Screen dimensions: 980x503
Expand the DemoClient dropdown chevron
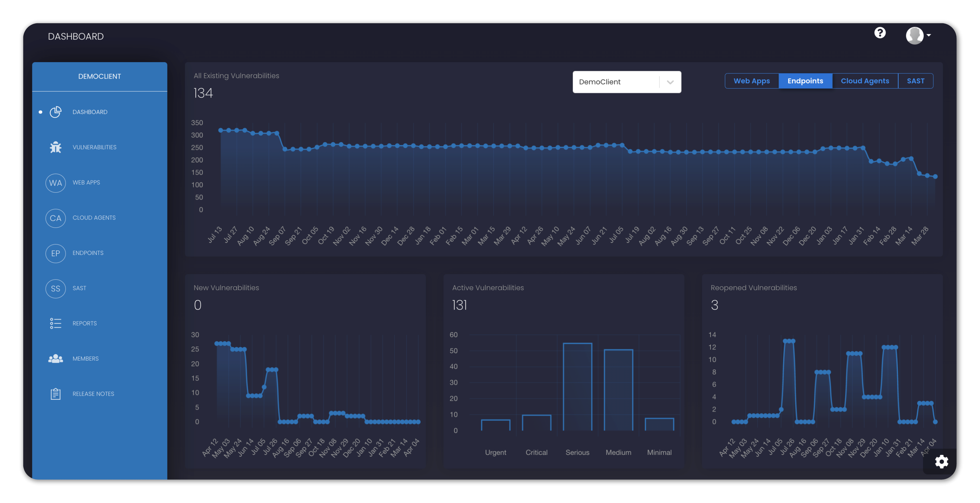coord(670,82)
